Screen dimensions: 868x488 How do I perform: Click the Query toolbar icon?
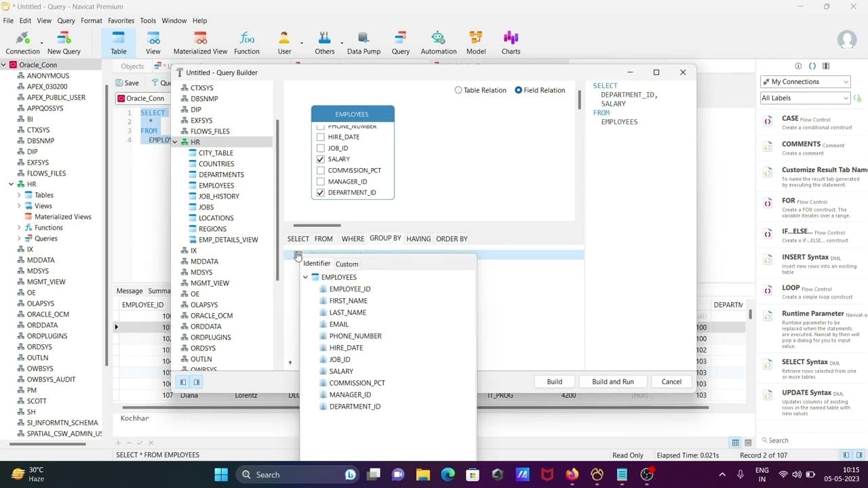coord(401,43)
